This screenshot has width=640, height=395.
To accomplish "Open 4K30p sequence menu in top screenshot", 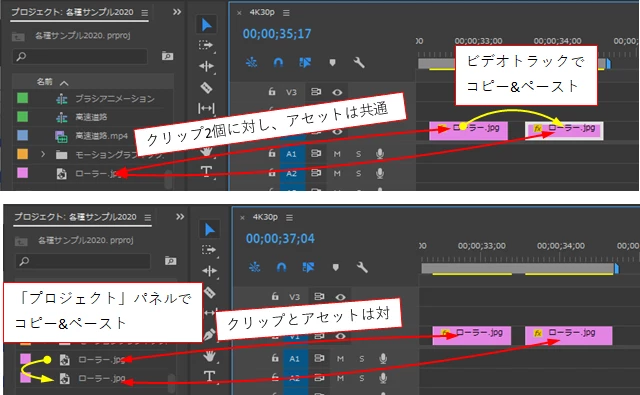I will click(x=286, y=13).
